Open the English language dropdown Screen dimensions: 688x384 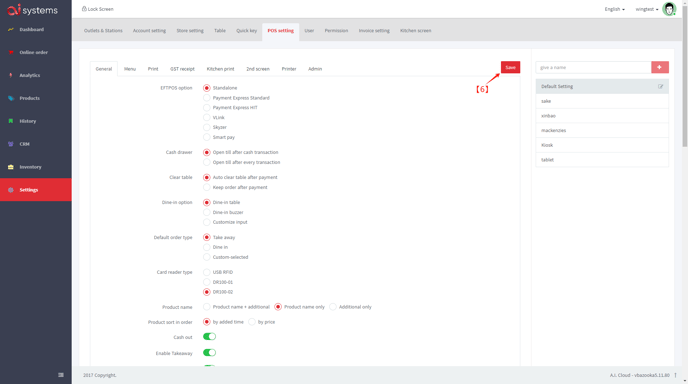(x=614, y=9)
